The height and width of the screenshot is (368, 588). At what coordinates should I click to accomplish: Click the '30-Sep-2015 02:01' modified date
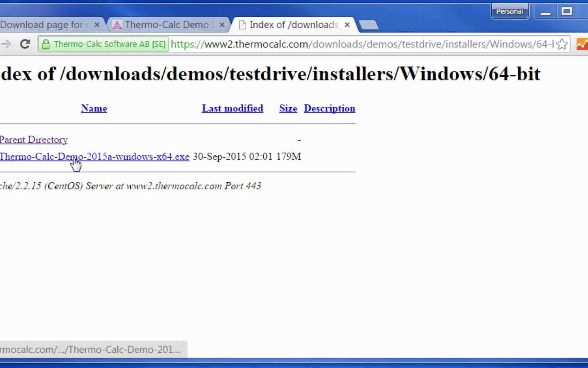(233, 157)
